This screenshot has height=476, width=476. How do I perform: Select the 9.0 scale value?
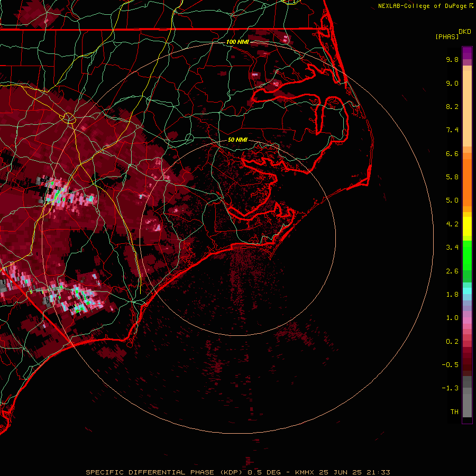click(x=452, y=83)
